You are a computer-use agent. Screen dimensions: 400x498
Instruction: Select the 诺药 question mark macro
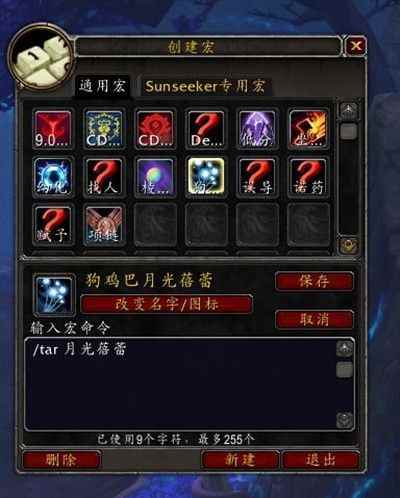point(308,177)
